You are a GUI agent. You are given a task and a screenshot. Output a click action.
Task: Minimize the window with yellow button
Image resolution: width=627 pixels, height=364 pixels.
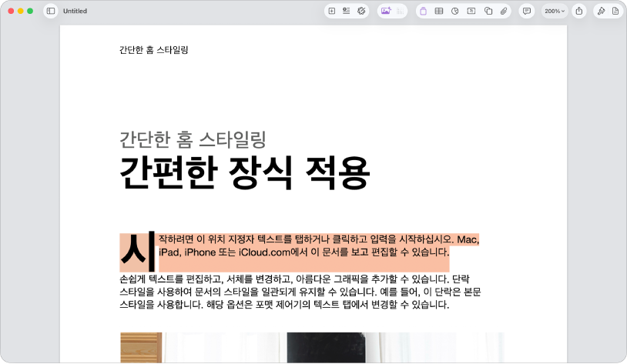coord(20,12)
